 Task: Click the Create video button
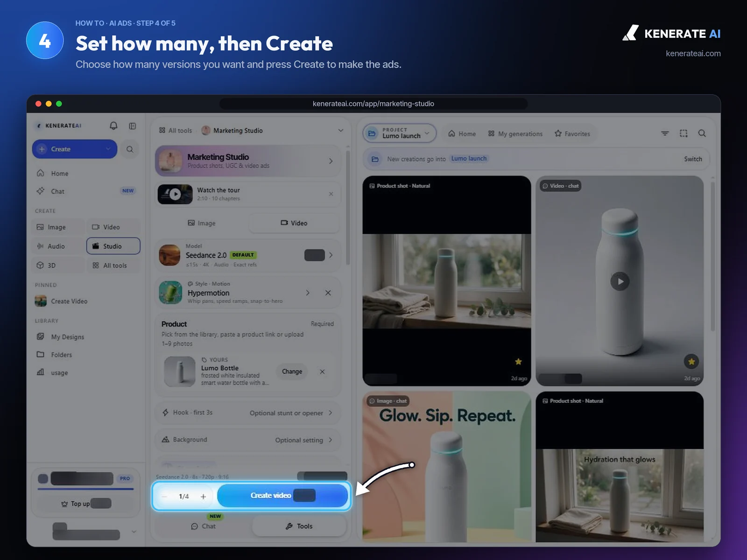pyautogui.click(x=283, y=496)
